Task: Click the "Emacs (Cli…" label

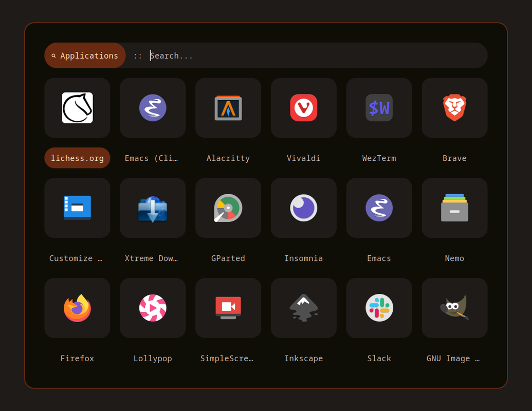Action: pos(151,158)
